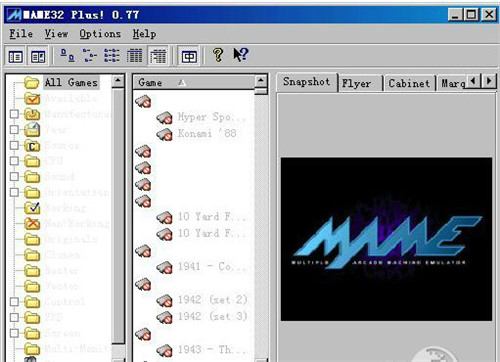Expand the Source folder tree node
500x362 pixels.
tap(14, 145)
